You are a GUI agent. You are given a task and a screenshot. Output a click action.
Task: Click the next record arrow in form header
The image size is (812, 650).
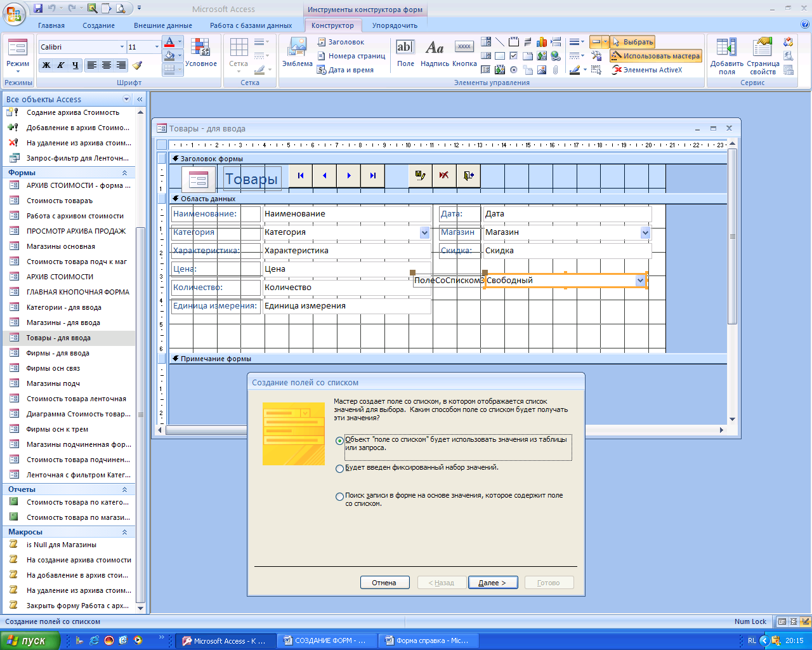coord(349,176)
